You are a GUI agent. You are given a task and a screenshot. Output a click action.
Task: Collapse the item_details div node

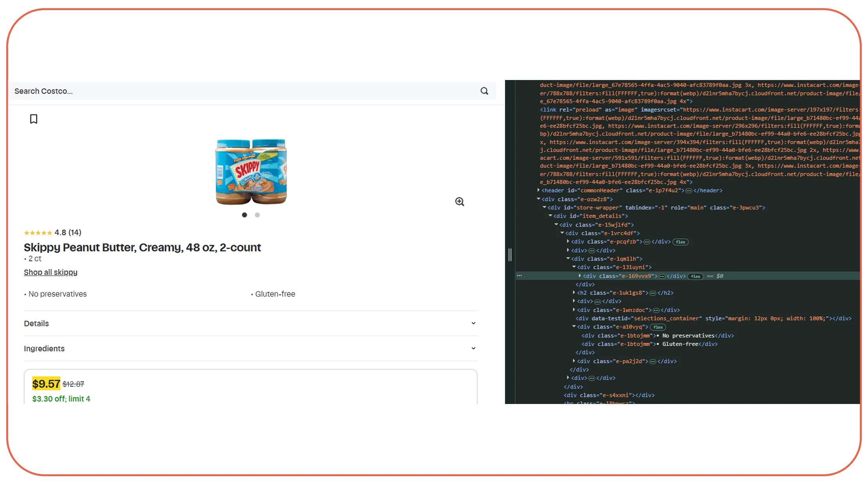tap(550, 216)
